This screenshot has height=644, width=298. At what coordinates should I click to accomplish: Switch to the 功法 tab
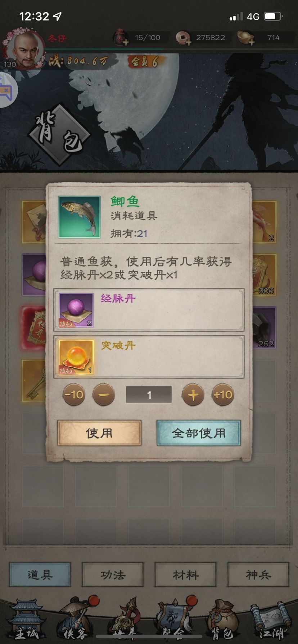[x=113, y=575]
